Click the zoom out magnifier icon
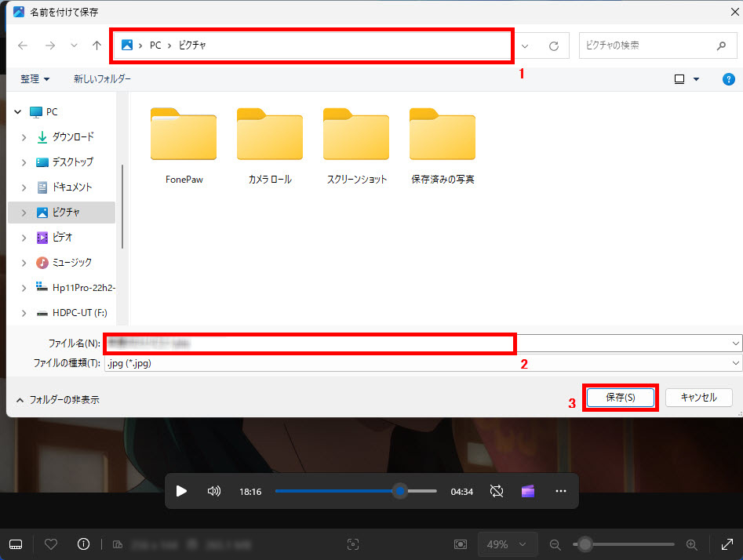Image resolution: width=743 pixels, height=560 pixels. [555, 544]
